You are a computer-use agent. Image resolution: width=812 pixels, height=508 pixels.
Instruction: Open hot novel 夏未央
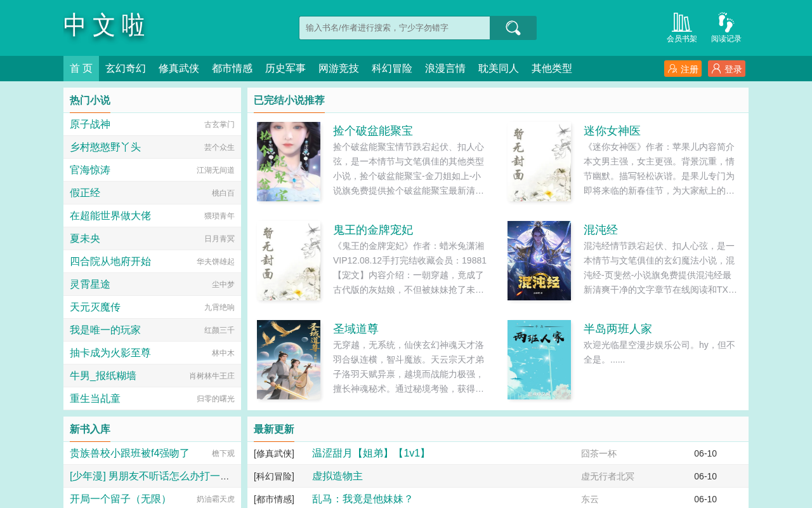tap(85, 239)
